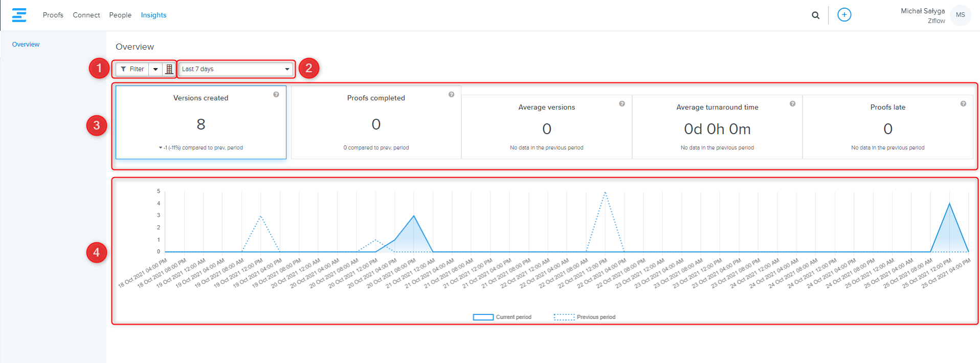
Task: Select Overview in the left sidebar
Action: click(26, 45)
